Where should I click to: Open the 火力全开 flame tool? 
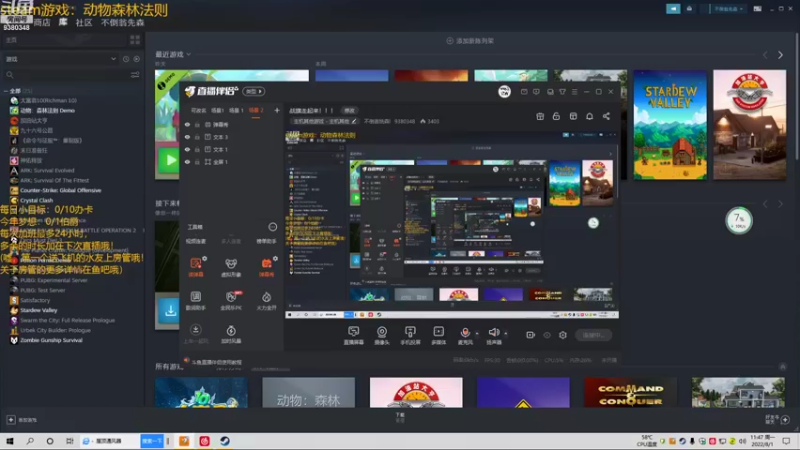pyautogui.click(x=266, y=301)
